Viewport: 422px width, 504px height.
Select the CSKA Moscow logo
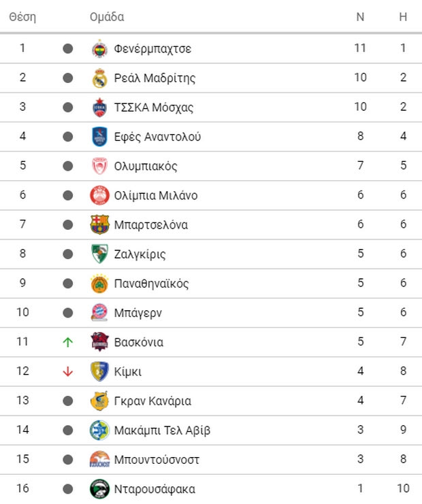[99, 107]
